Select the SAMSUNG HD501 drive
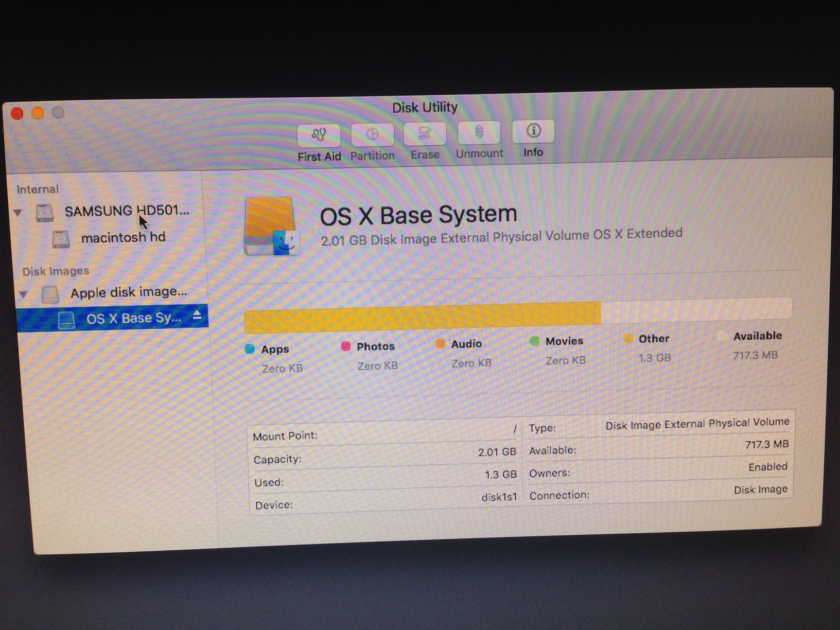Screen dimensions: 840x630 127,211
